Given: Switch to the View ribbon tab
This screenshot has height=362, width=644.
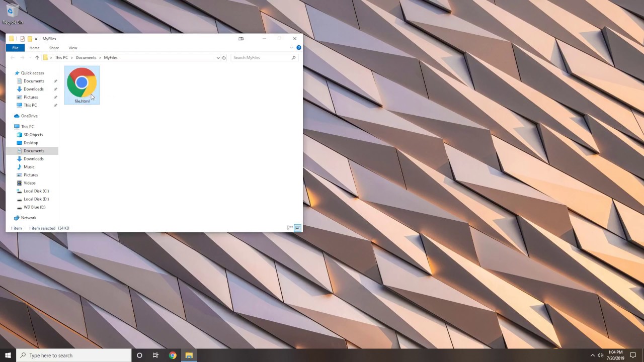Looking at the screenshot, I should 73,48.
